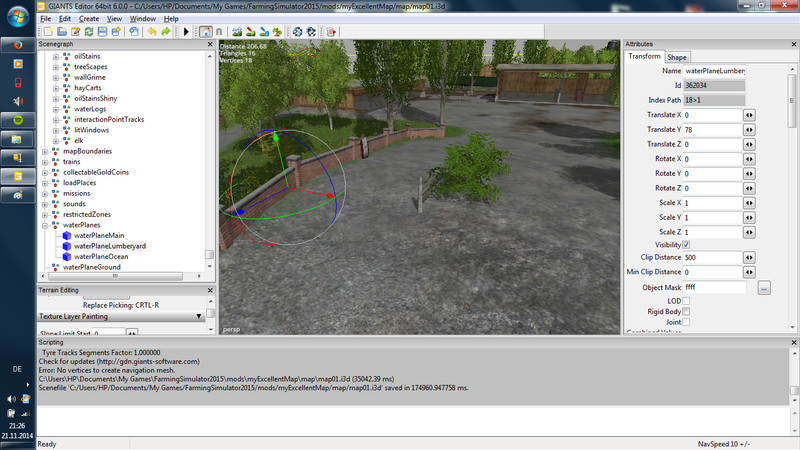Click the first blue gear toolbar icon
The height and width of the screenshot is (450, 800).
[x=297, y=32]
